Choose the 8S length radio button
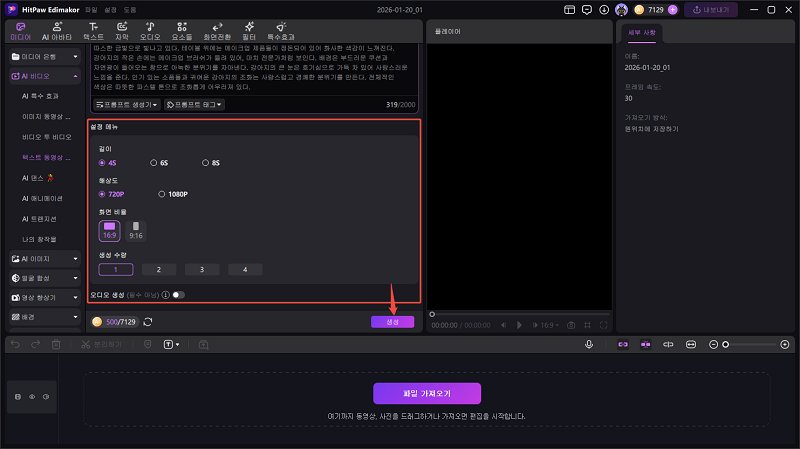This screenshot has height=449, width=800. (205, 163)
